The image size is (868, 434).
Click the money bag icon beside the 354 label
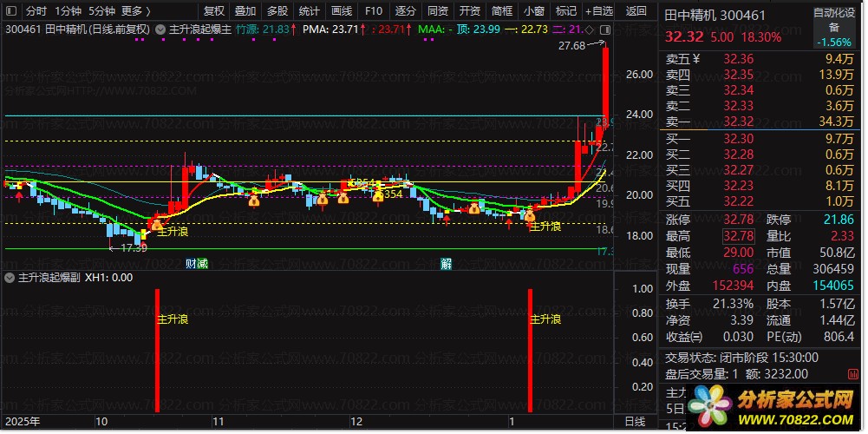click(378, 194)
